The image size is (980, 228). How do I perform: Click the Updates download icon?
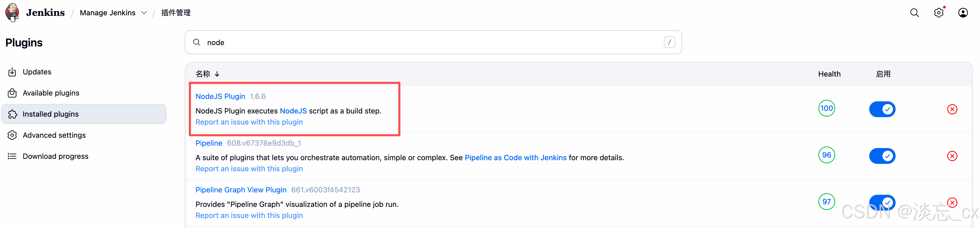click(12, 72)
